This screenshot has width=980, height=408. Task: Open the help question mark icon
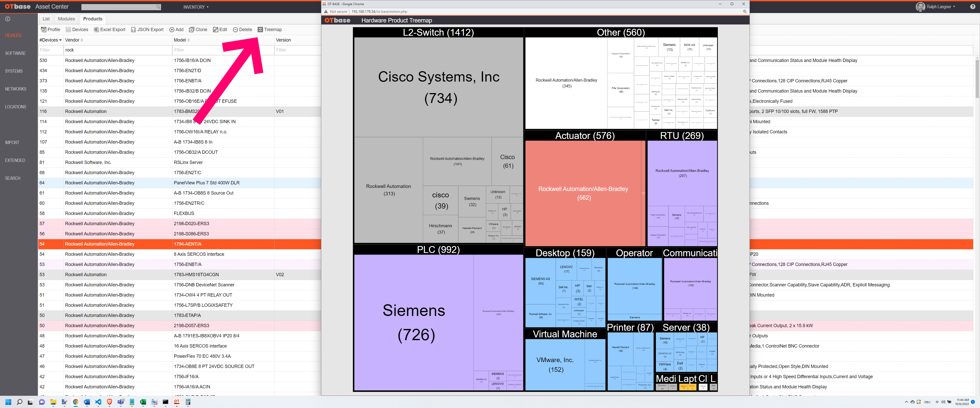pos(972,7)
